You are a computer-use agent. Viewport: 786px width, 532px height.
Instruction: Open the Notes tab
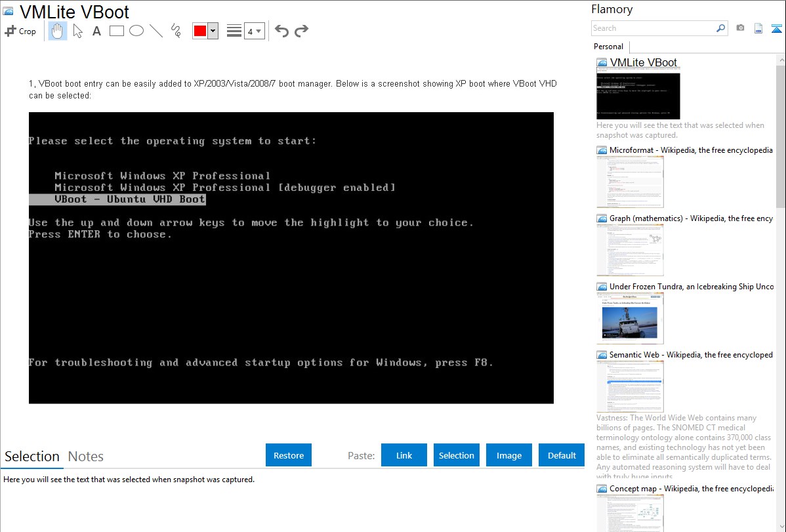[86, 457]
